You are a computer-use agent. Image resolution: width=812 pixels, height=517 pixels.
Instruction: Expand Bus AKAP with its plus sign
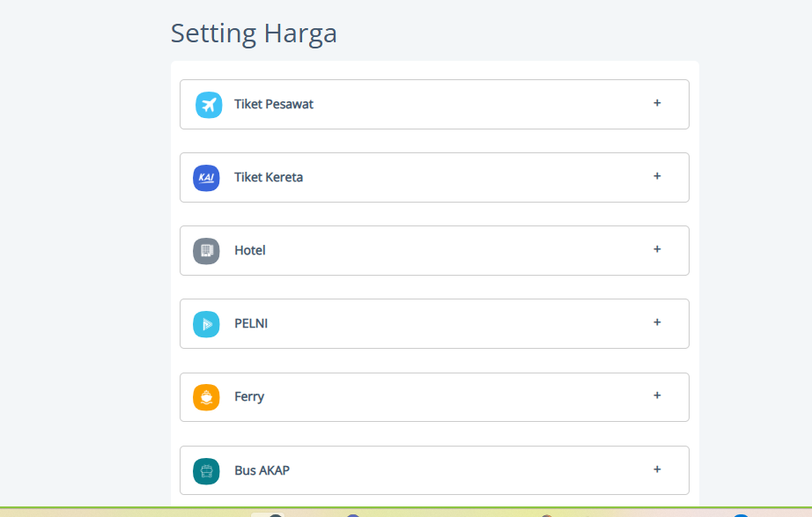pos(657,469)
